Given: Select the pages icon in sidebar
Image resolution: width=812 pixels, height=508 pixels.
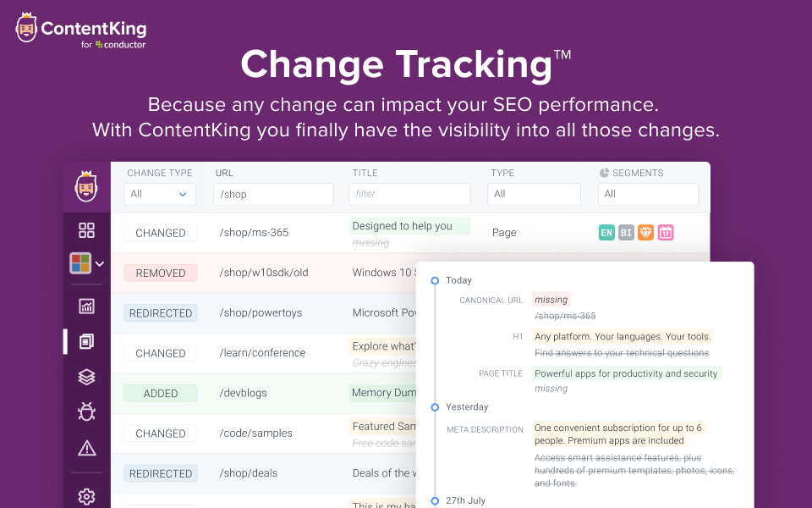Looking at the screenshot, I should point(86,341).
